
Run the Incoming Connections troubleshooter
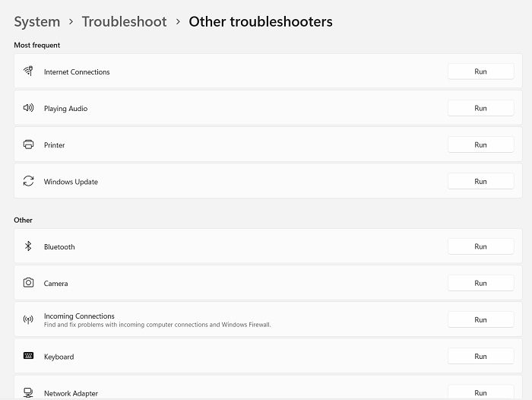[x=480, y=320]
